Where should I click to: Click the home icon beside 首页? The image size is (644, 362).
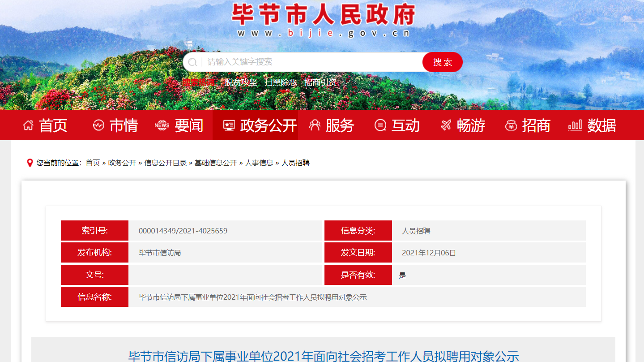[x=28, y=125]
